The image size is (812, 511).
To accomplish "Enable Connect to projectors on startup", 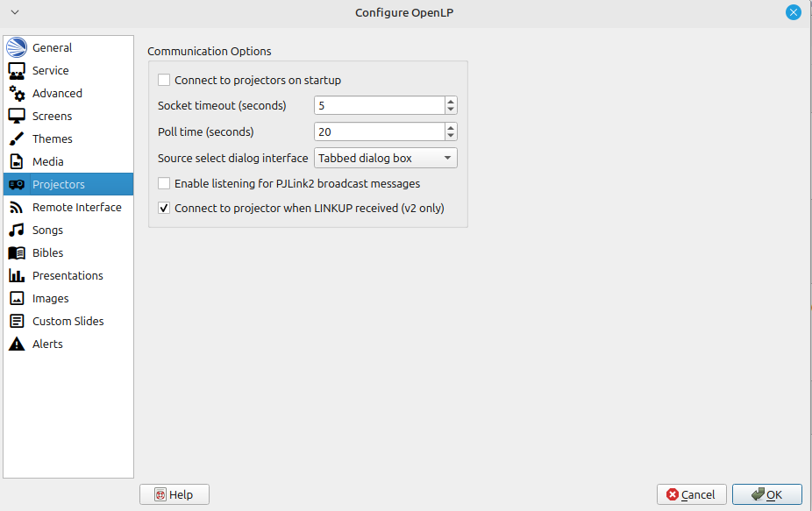I will point(164,80).
